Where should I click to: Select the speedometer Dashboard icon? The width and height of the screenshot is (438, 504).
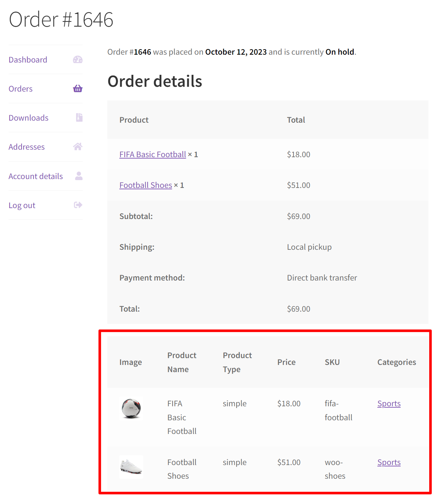pos(78,59)
